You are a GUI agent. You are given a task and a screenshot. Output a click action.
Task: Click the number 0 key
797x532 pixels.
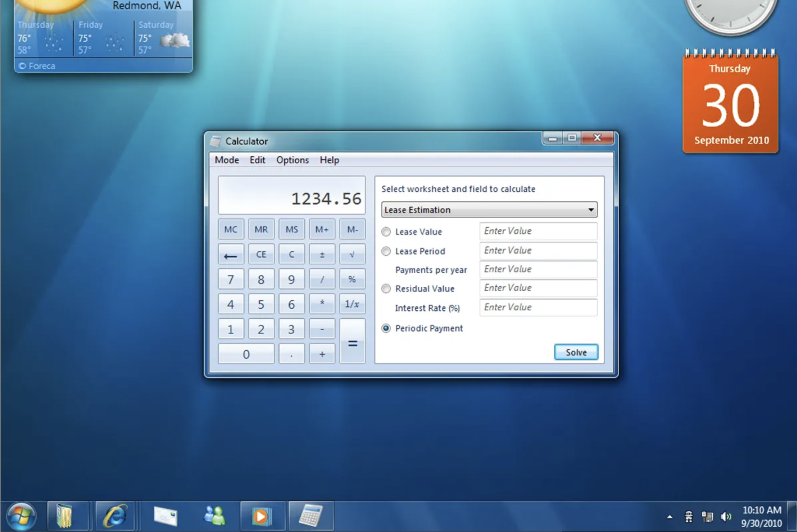coord(246,354)
